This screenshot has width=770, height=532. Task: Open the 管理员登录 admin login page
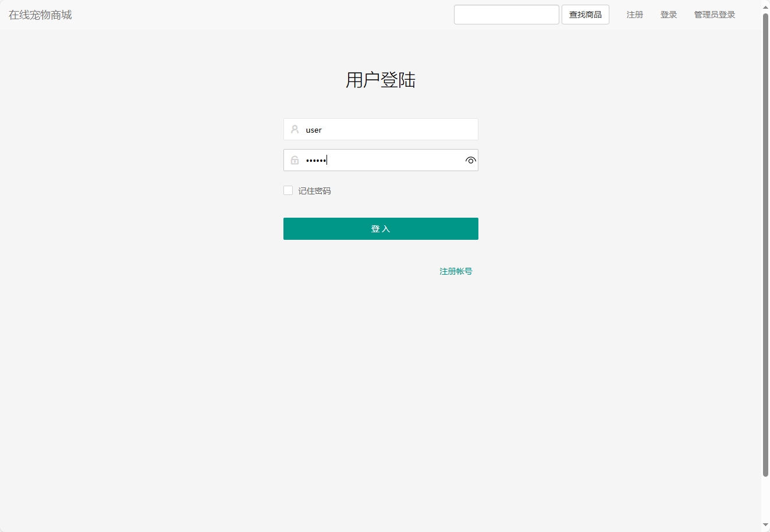714,15
